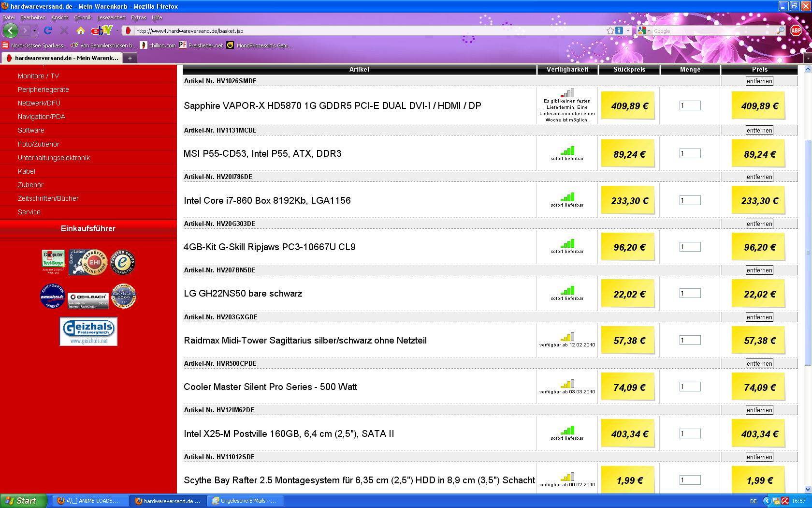Open the Unterhaltungselektronik category
Viewport: 812px width, 508px height.
54,158
